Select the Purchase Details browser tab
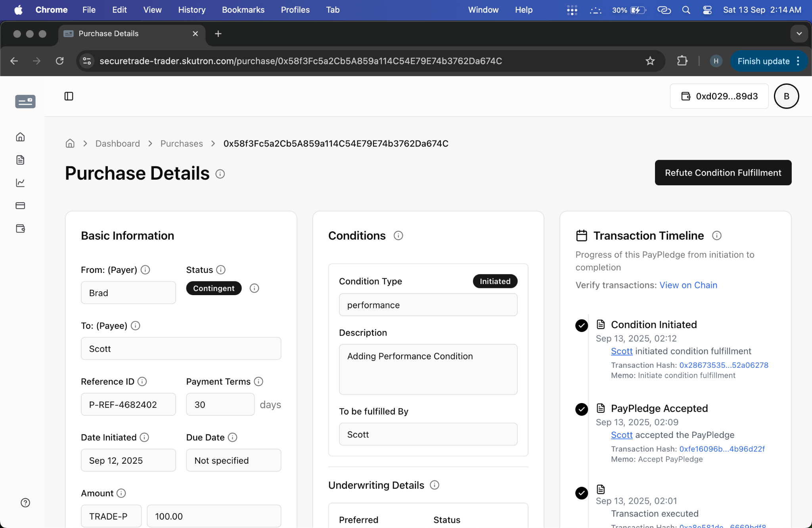Screen dimensions: 812x528 (132, 34)
